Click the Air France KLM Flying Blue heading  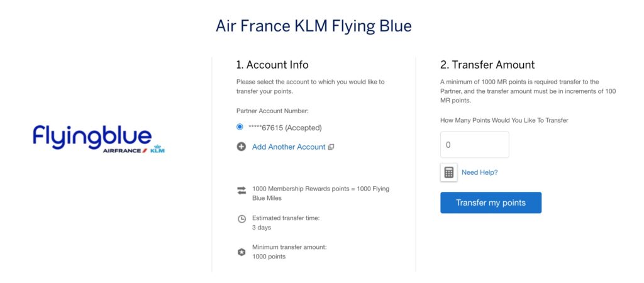[314, 26]
